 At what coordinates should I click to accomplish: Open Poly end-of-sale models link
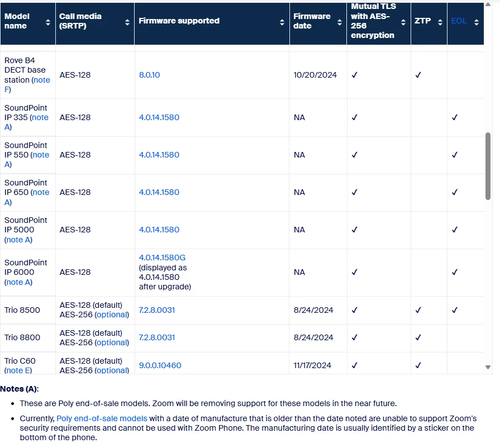point(102,418)
